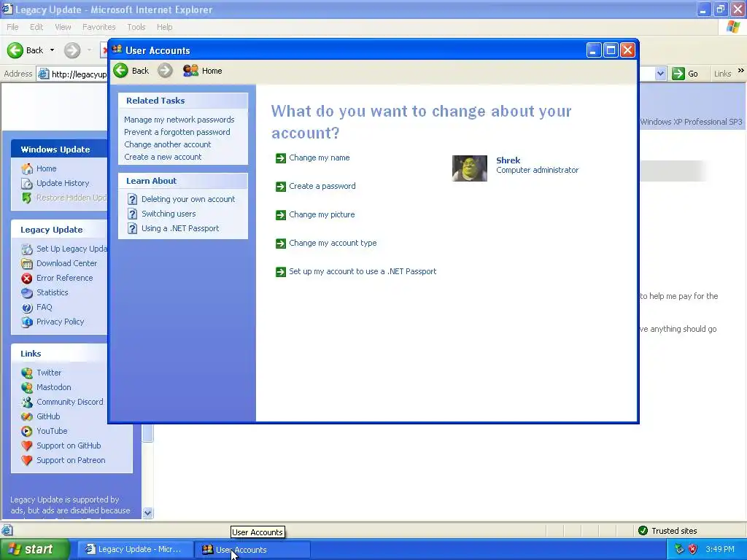
Task: Click the Internet Explorer Forward button icon
Action: click(72, 50)
